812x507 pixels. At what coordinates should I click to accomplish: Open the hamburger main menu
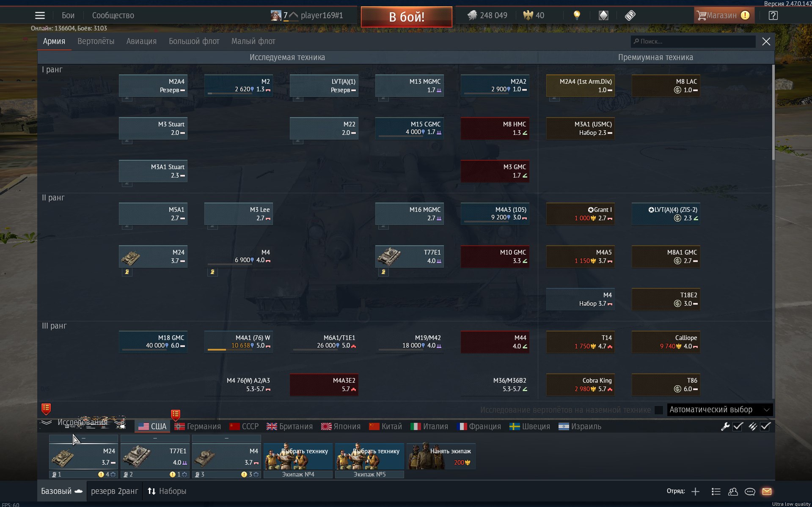[40, 16]
